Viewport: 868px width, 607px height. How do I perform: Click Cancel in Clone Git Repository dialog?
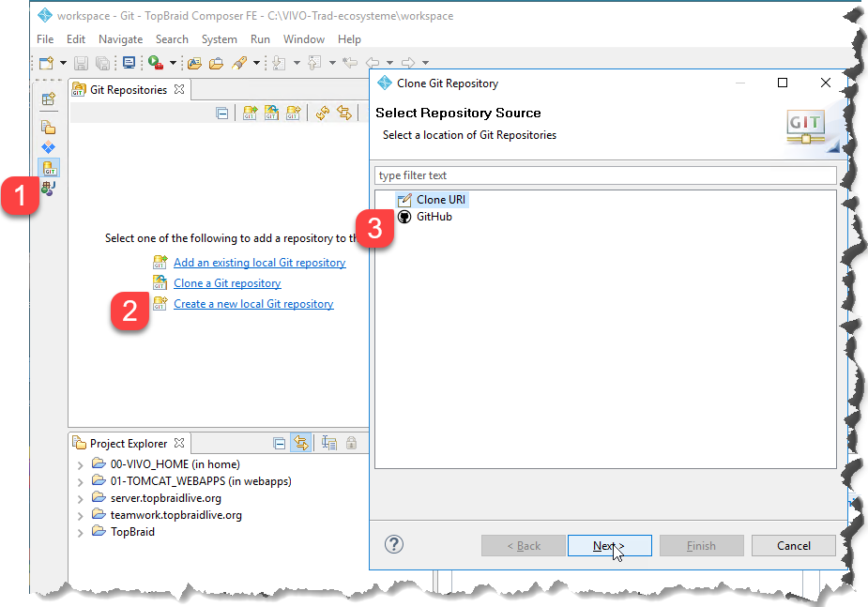tap(793, 545)
